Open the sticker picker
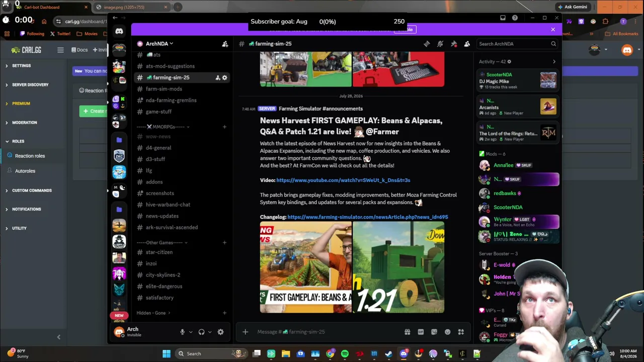Screen dimensions: 644x362 (x=434, y=332)
